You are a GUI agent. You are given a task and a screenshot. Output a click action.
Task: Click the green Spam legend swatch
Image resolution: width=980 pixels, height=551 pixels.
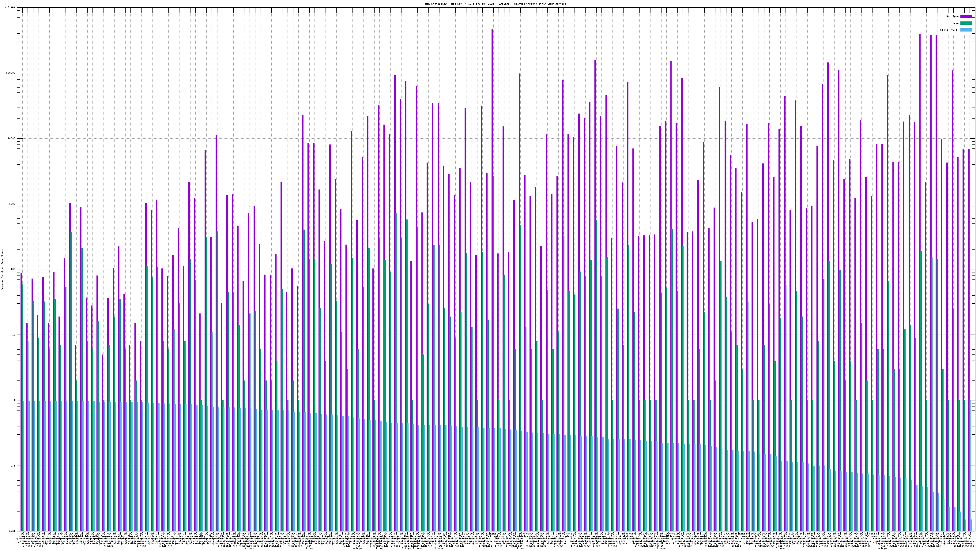(x=966, y=23)
